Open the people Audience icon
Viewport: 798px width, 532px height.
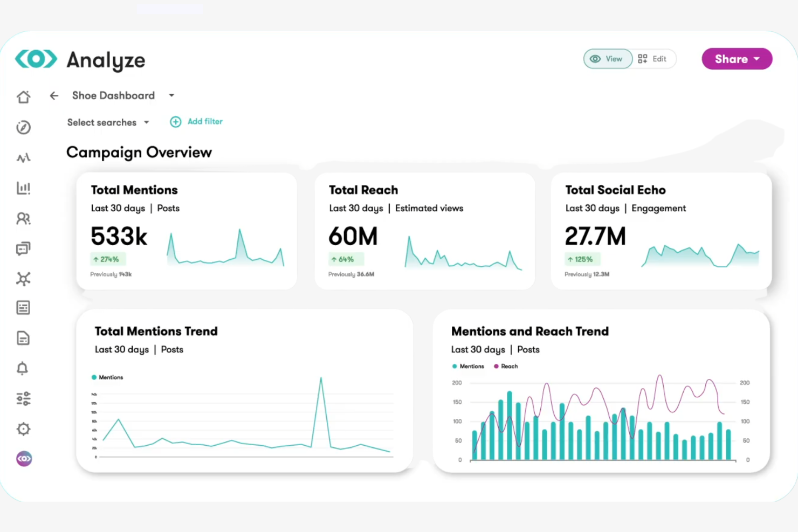click(23, 218)
